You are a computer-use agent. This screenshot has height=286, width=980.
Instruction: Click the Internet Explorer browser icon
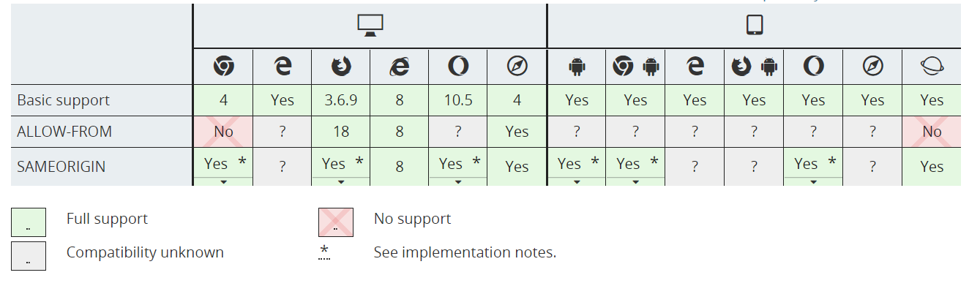click(x=400, y=67)
